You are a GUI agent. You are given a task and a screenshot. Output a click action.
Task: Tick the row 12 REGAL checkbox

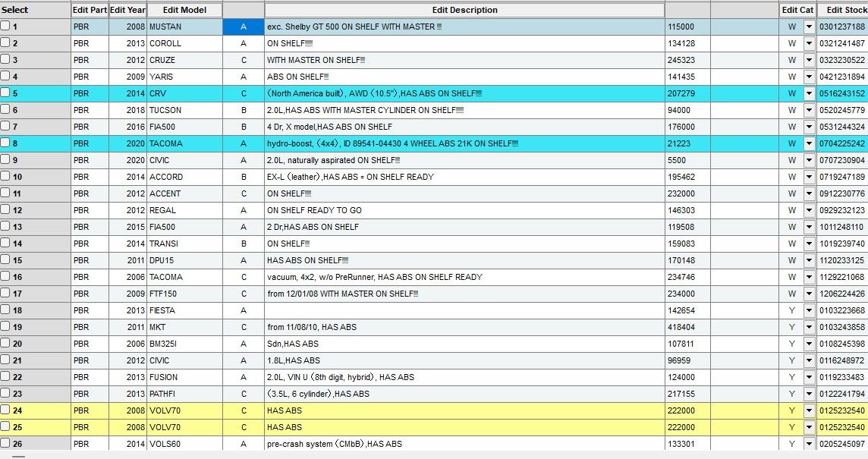point(5,209)
